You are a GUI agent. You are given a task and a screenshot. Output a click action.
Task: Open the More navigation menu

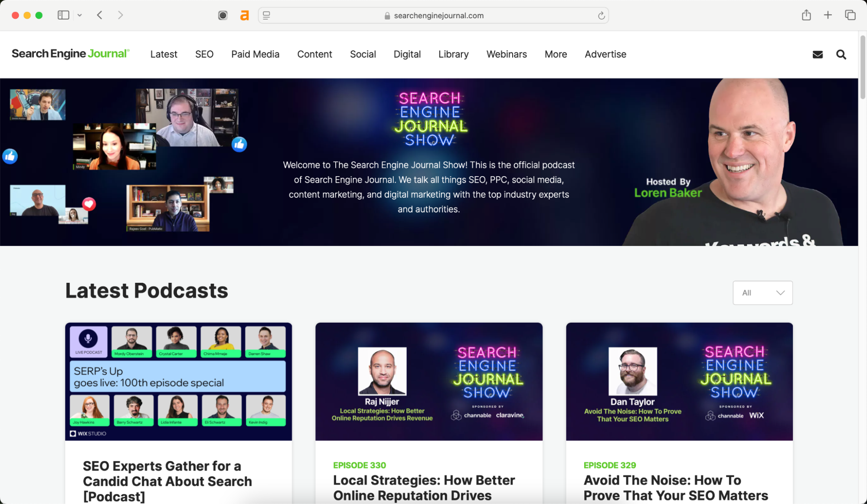tap(556, 54)
